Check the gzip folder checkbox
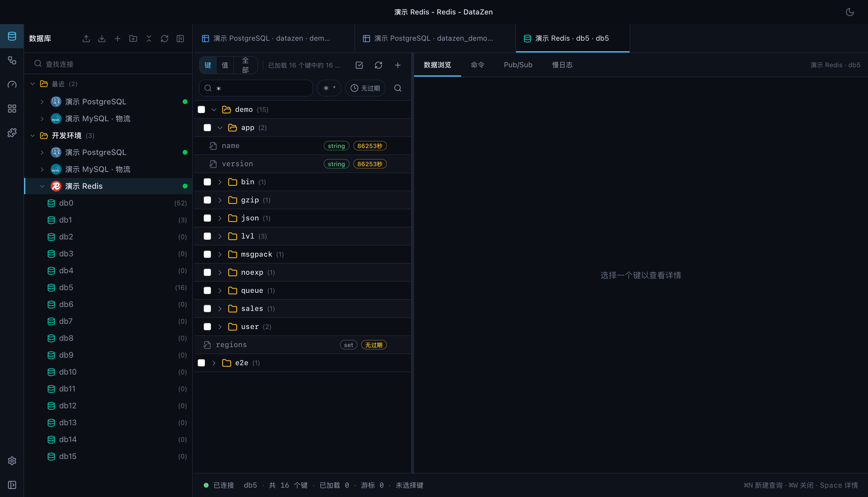This screenshot has height=497, width=868. [x=207, y=200]
